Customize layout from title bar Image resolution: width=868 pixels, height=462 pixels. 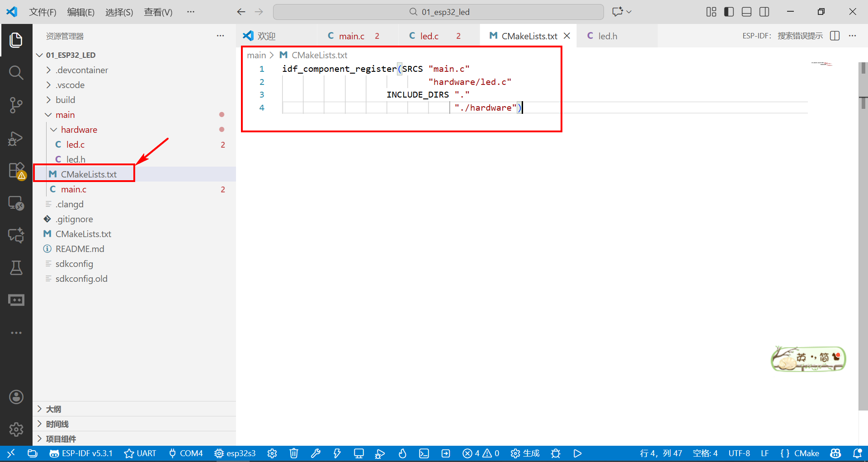pos(711,12)
